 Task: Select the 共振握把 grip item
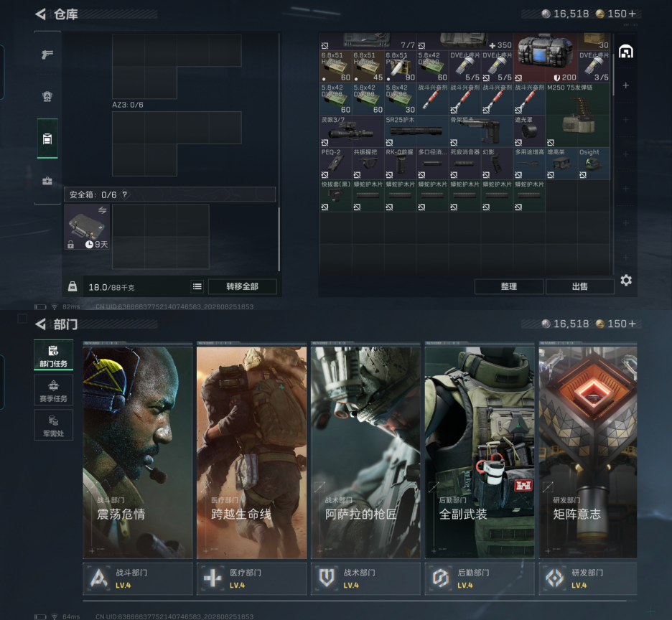(368, 163)
